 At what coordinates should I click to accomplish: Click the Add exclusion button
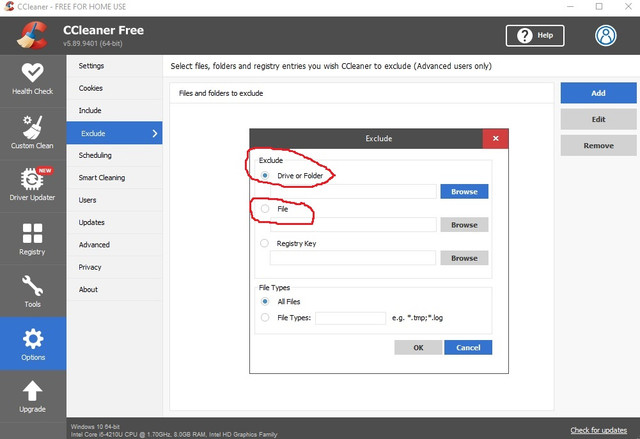[x=598, y=93]
